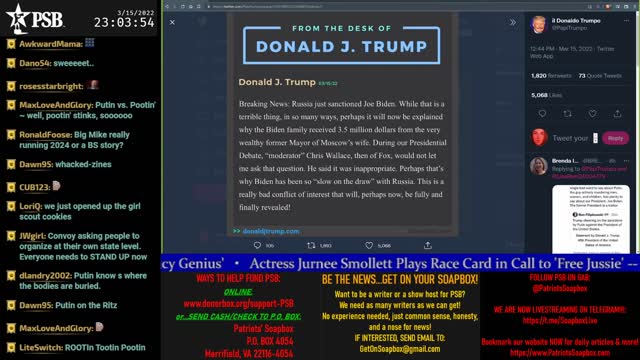Close the expanded tweet image viewer
This screenshot has height=360, width=640.
click(172, 22)
